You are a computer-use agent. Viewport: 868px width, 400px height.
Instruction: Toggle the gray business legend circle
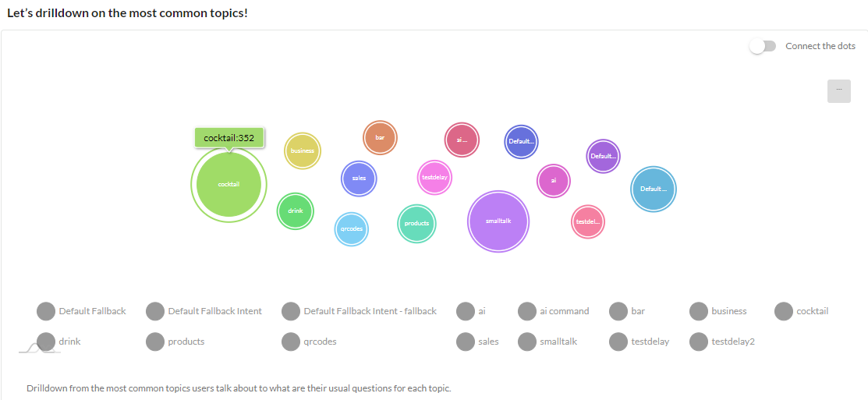coord(699,311)
